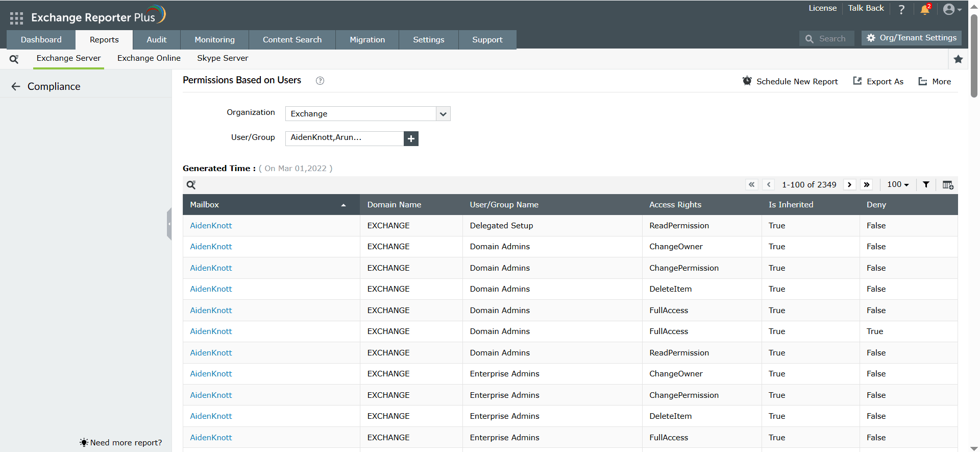The image size is (980, 452).
Task: Open the table filter funnel icon
Action: click(x=926, y=185)
